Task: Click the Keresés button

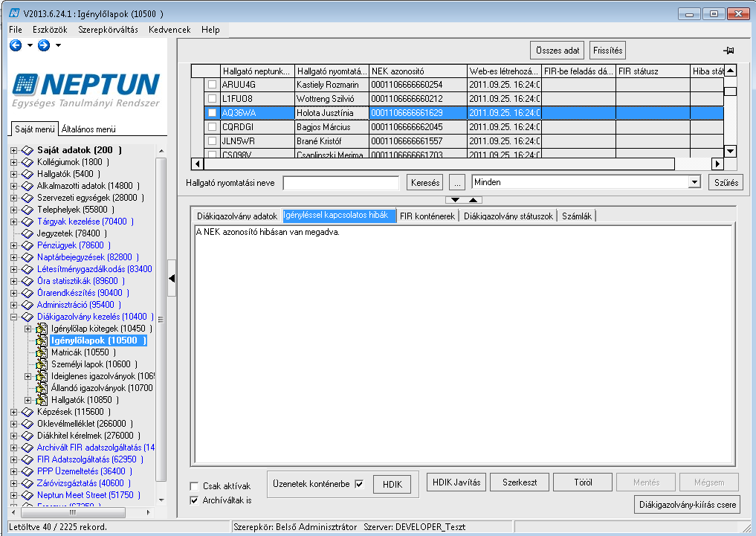Action: 425,183
